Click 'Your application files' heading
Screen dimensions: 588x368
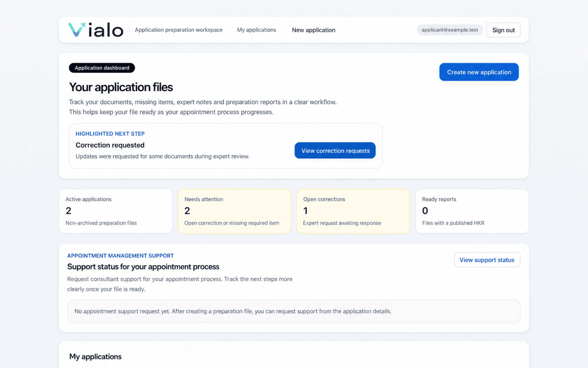(121, 87)
